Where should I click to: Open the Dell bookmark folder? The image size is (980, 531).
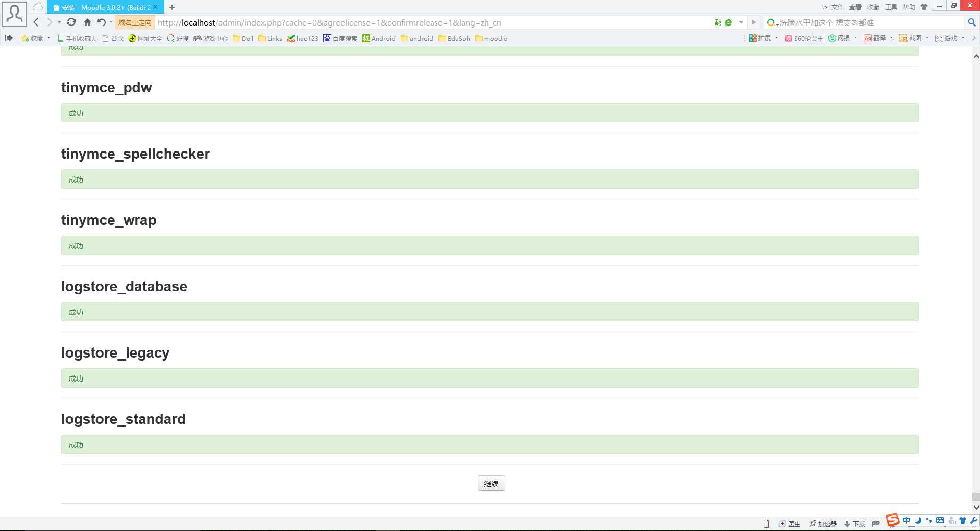click(x=243, y=38)
